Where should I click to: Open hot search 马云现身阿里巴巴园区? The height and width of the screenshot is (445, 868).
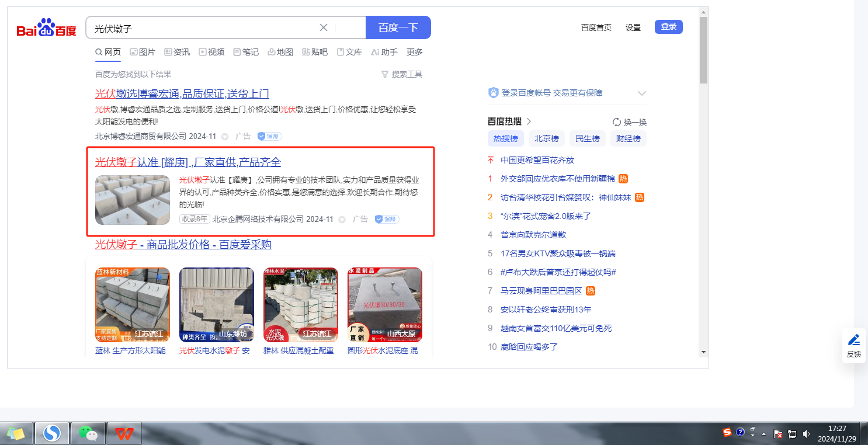pos(541,291)
